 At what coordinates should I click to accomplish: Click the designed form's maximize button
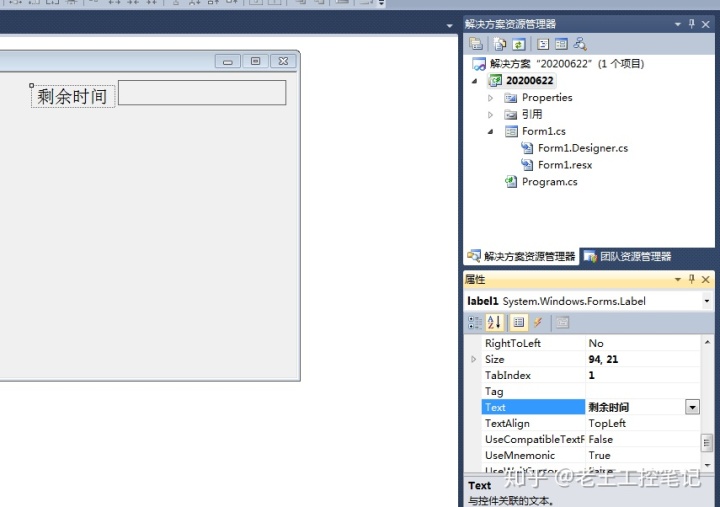click(256, 61)
